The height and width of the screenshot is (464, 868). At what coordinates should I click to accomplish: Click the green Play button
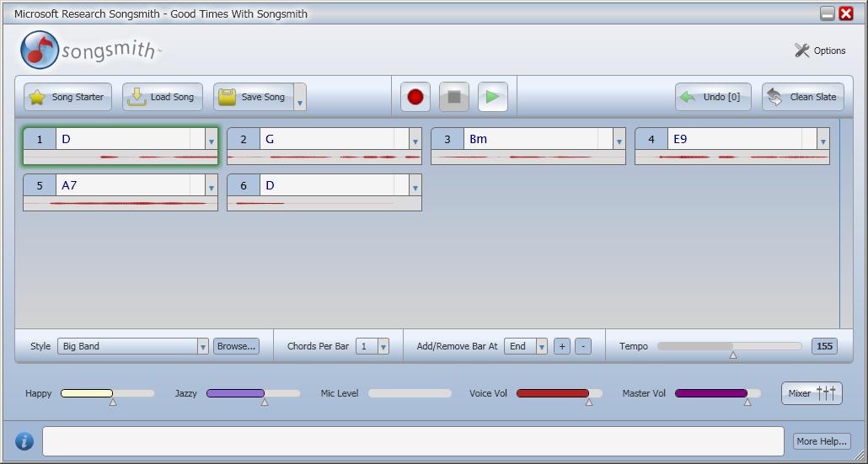pyautogui.click(x=493, y=98)
